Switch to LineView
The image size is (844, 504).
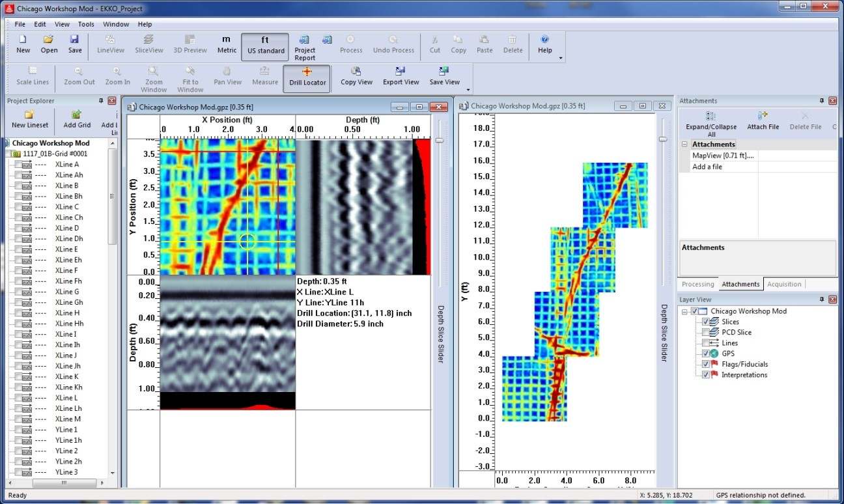(x=111, y=45)
